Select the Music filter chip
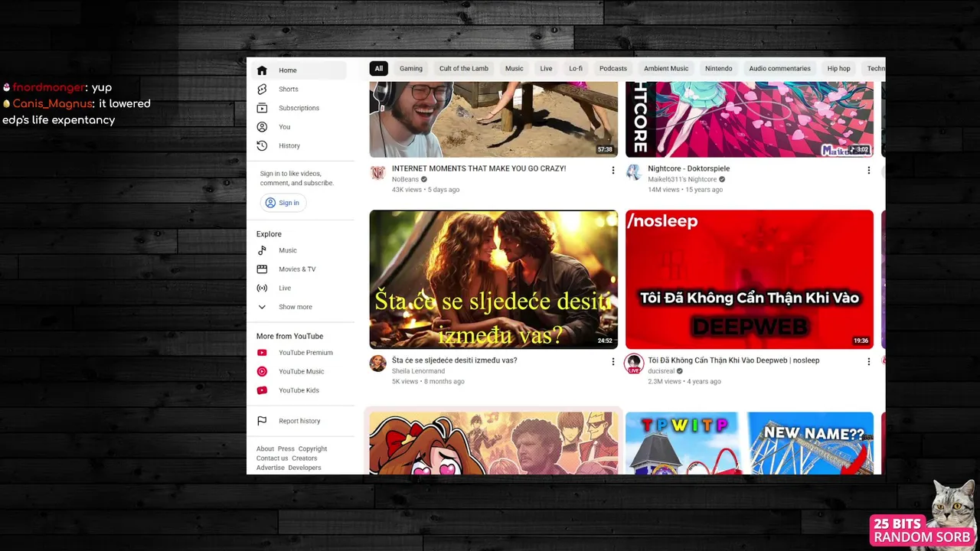The image size is (980, 551). pyautogui.click(x=514, y=68)
